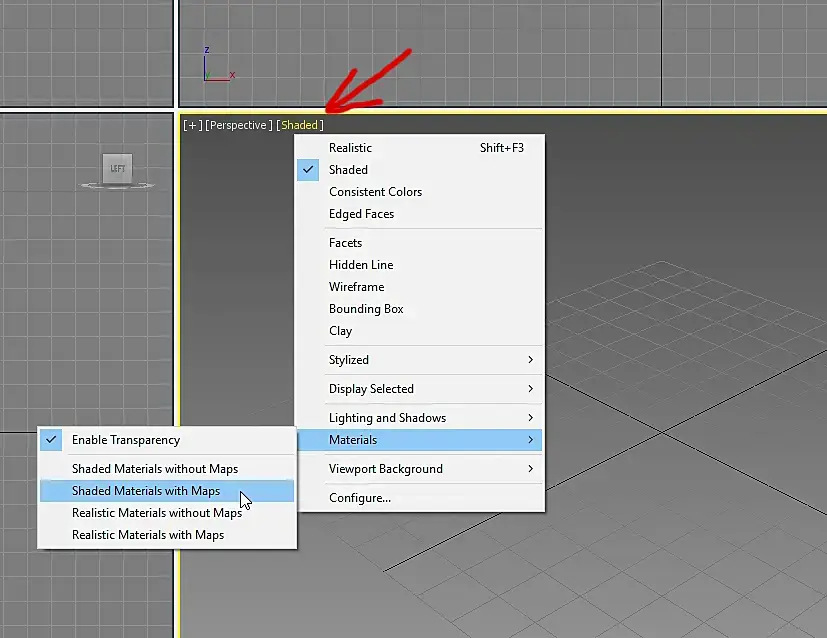Expand Lighting and Shadows submenu

(x=420, y=418)
